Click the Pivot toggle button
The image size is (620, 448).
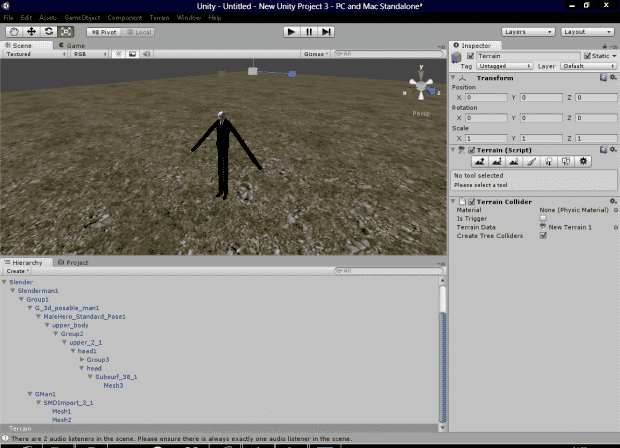tap(103, 31)
